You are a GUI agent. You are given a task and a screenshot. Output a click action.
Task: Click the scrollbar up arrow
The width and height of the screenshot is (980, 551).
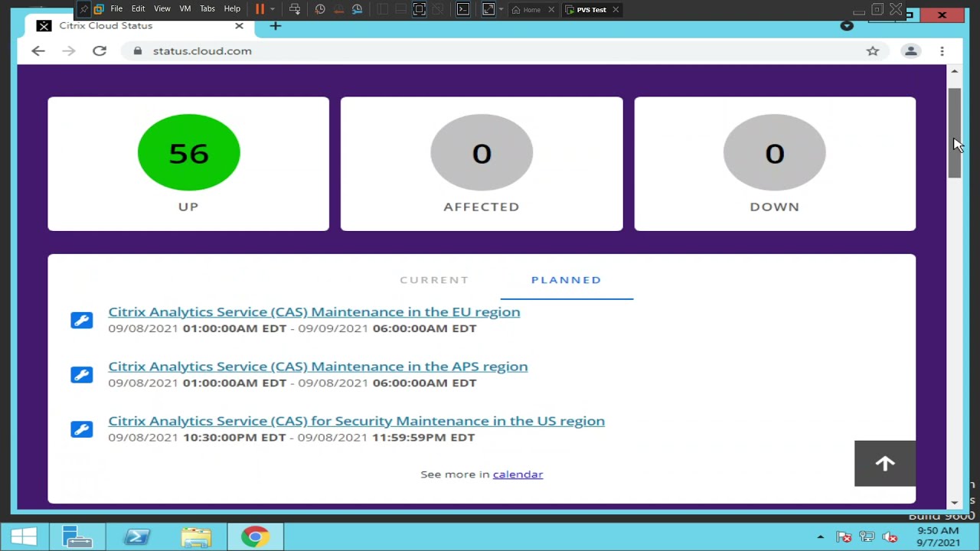[x=954, y=71]
